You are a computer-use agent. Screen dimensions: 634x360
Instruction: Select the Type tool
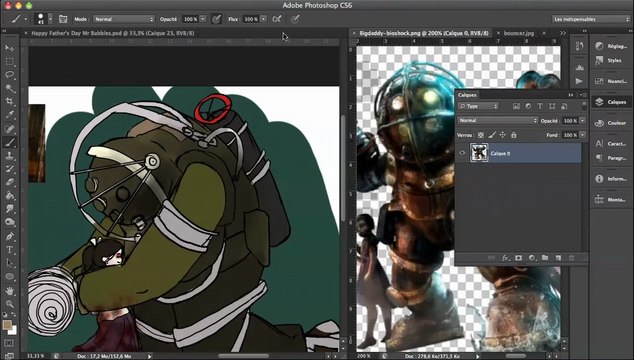pos(10,250)
